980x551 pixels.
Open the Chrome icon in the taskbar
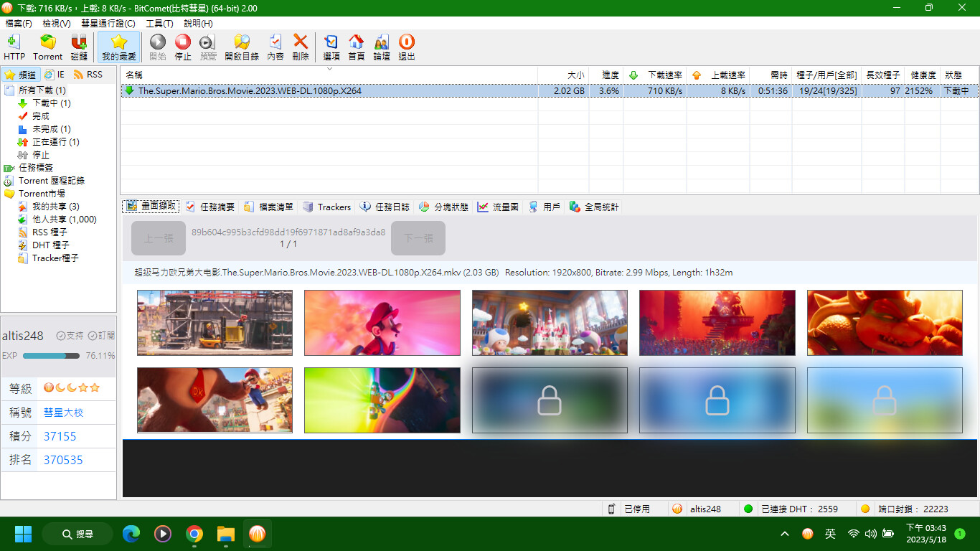[194, 534]
